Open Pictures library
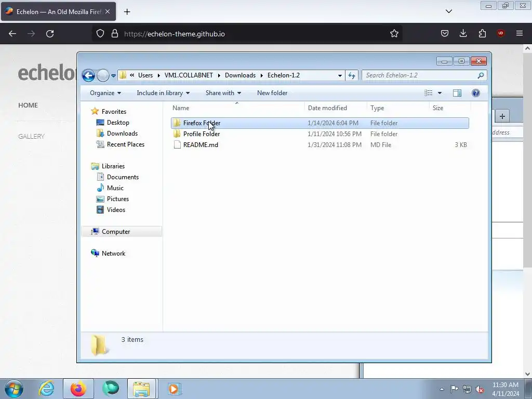The width and height of the screenshot is (532, 399). point(118,199)
